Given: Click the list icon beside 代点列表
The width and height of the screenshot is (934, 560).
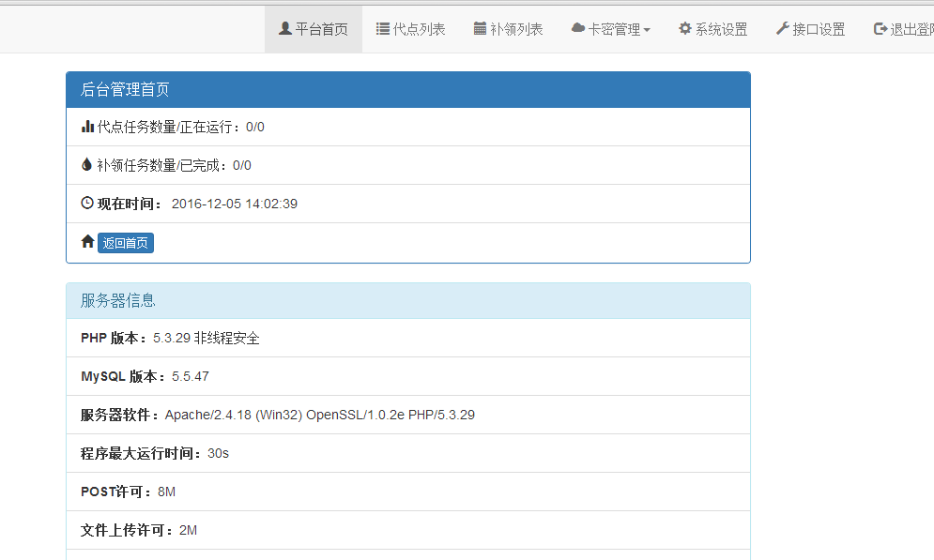Looking at the screenshot, I should 383,28.
